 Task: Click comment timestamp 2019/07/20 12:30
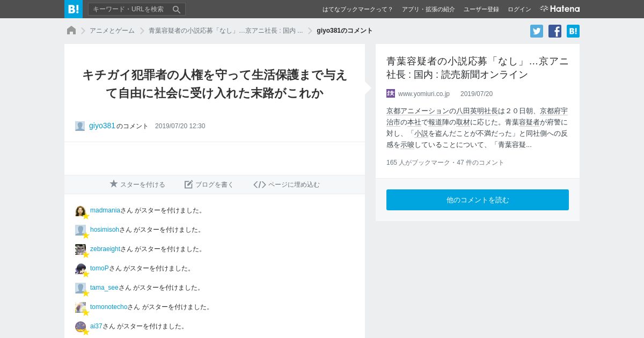180,126
